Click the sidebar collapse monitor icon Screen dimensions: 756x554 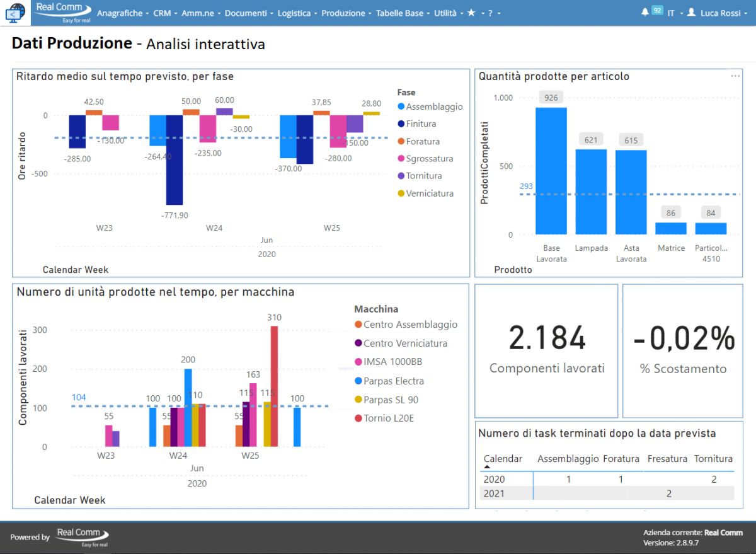[x=15, y=13]
